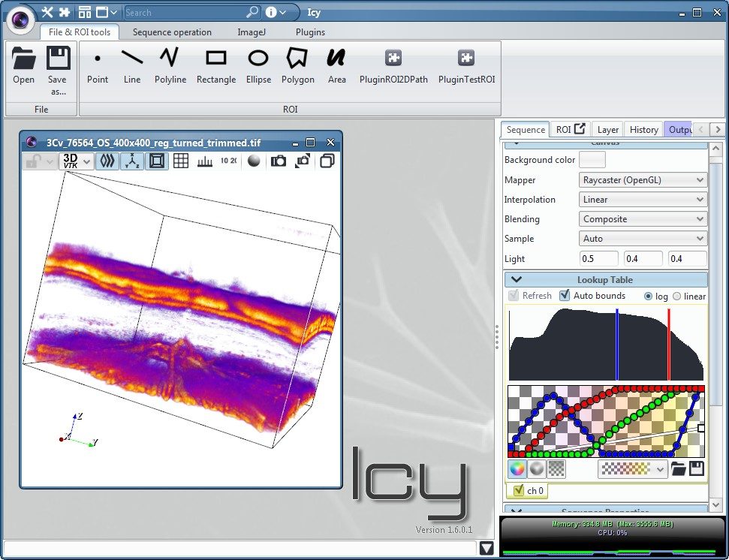Switch to the Plugins ribbon tab
The height and width of the screenshot is (560, 729).
click(x=310, y=32)
